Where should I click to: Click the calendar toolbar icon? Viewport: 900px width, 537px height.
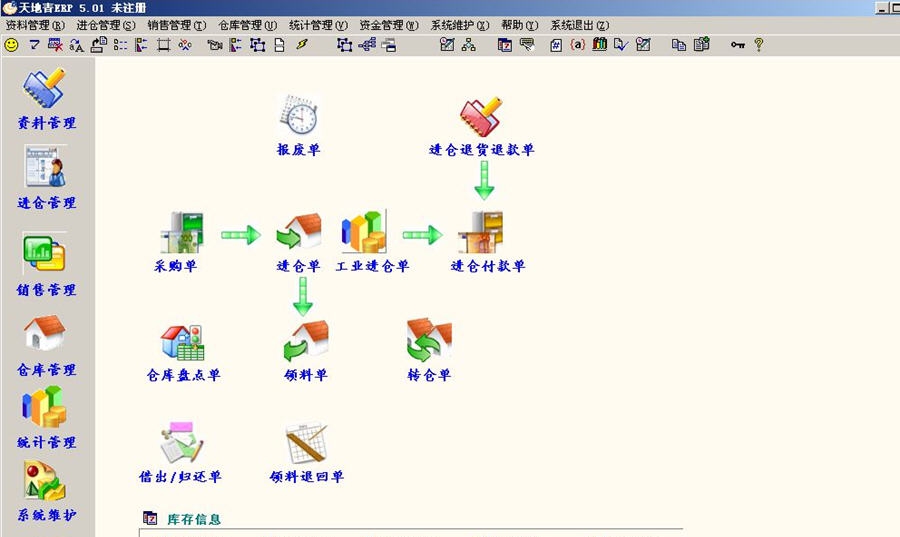click(505, 45)
